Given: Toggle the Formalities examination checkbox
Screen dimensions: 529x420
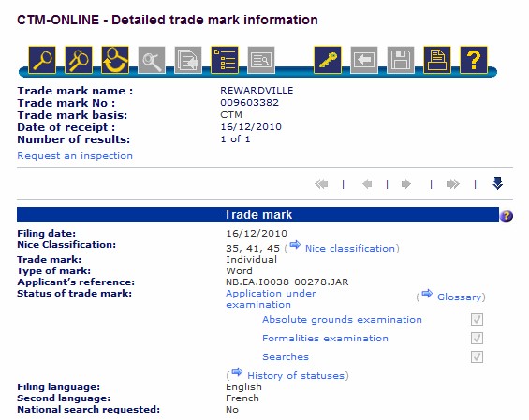Looking at the screenshot, I should click(477, 338).
